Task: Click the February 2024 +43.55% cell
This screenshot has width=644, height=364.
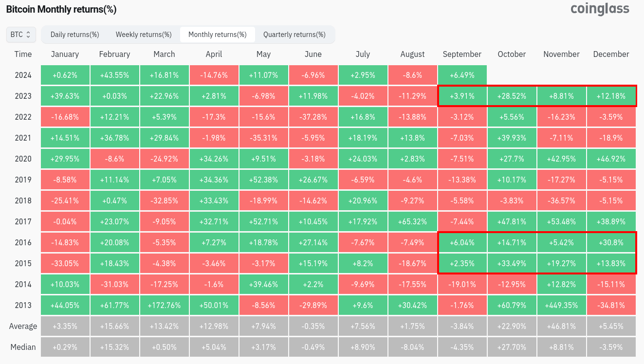Action: point(114,75)
